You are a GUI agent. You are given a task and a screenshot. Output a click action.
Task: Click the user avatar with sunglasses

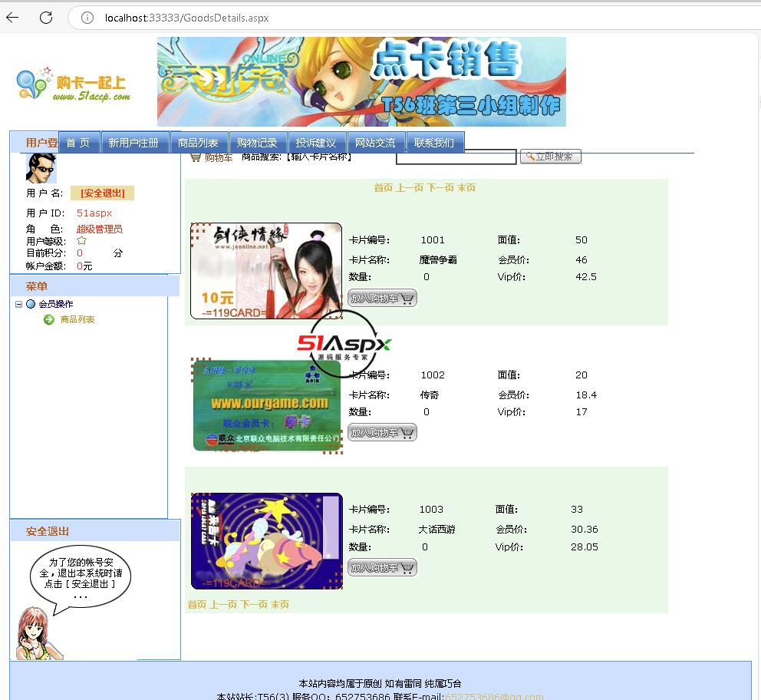41,168
